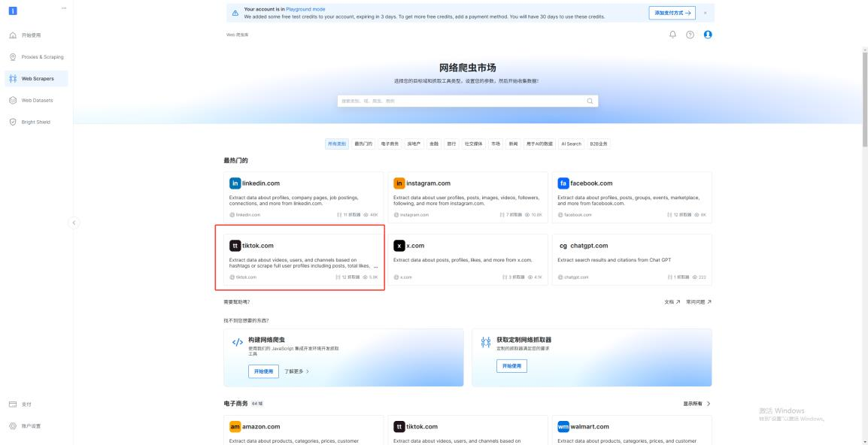
Task: Click the page vertical scrollbar
Action: [865, 98]
